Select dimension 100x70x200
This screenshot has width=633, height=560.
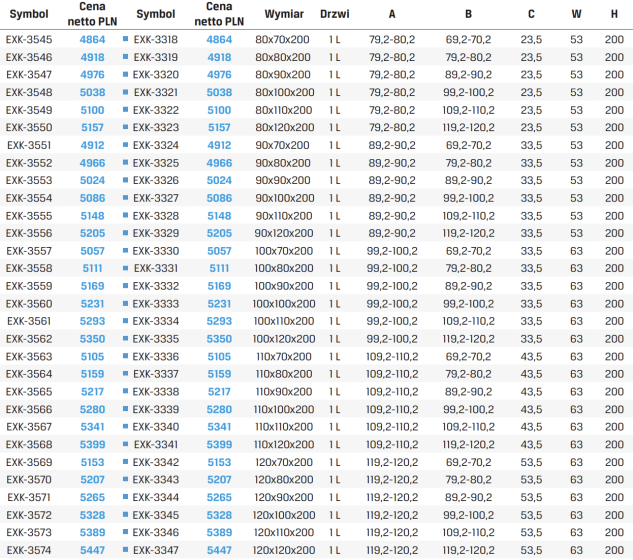pos(284,251)
